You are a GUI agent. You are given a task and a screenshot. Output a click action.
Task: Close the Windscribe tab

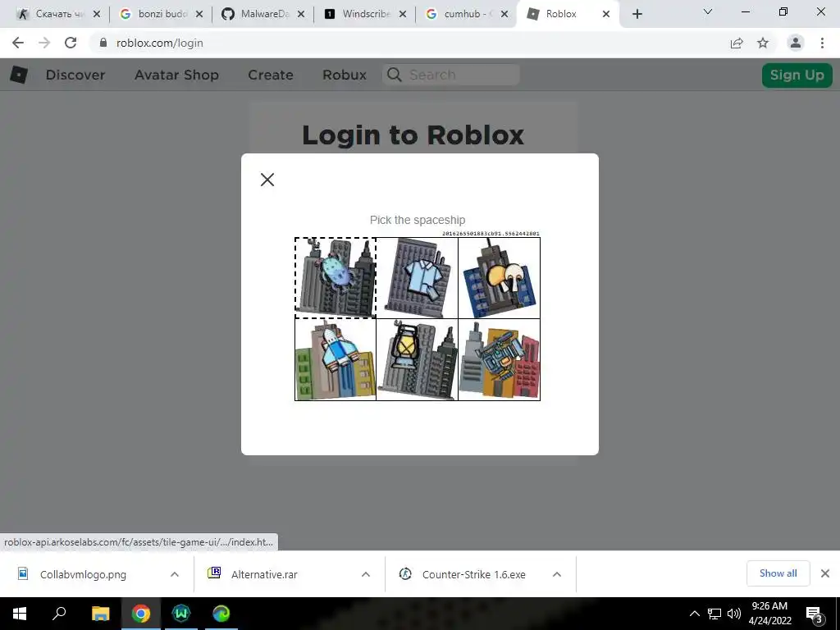pyautogui.click(x=402, y=14)
